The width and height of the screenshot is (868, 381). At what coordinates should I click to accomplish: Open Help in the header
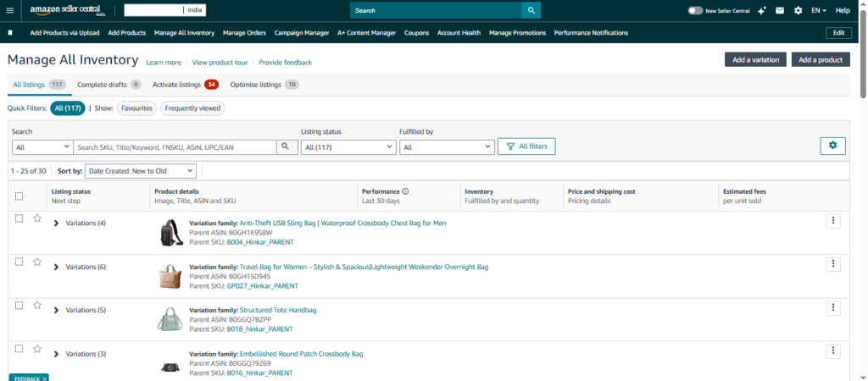click(843, 10)
